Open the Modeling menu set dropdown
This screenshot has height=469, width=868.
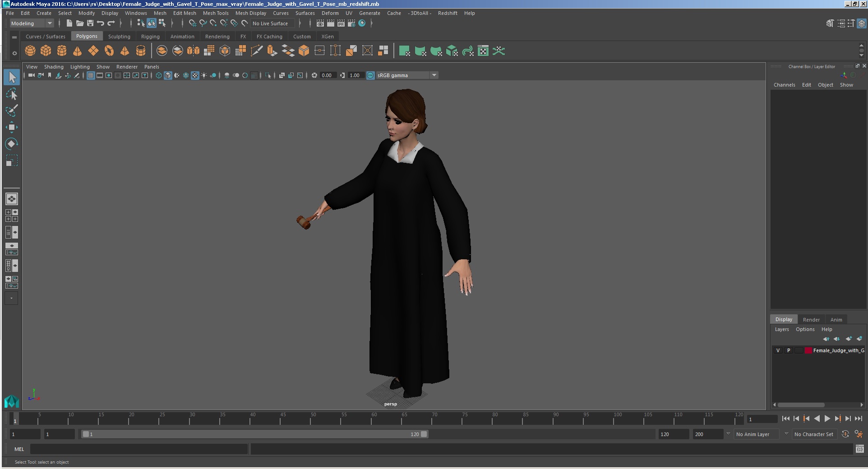pyautogui.click(x=32, y=23)
